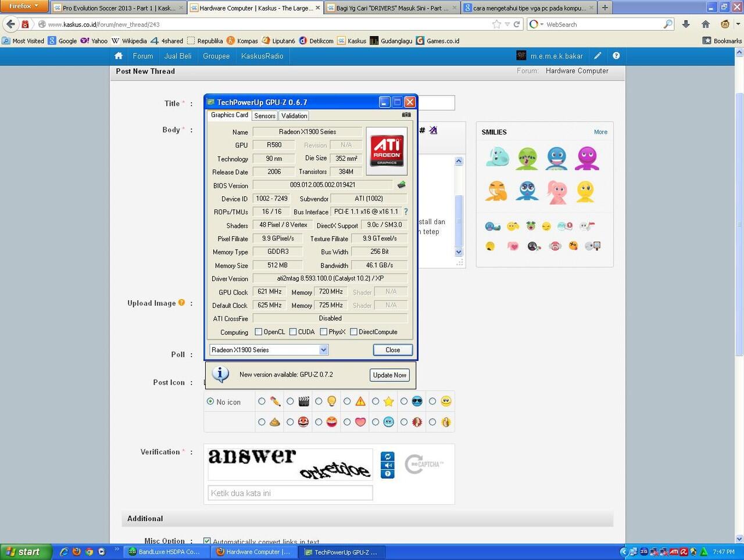Play the audio captcha challenge
The height and width of the screenshot is (560, 744).
coord(388,465)
